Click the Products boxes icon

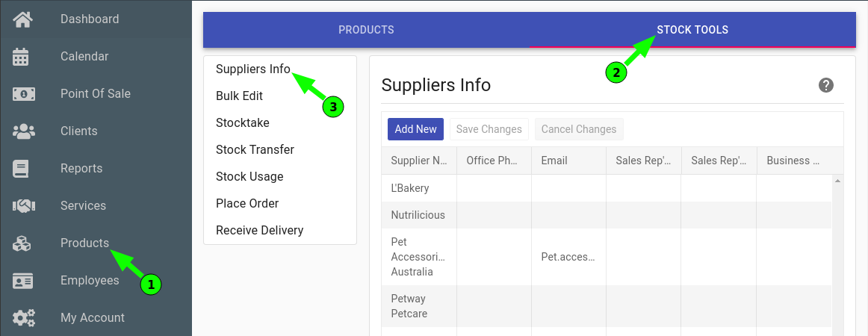click(22, 243)
